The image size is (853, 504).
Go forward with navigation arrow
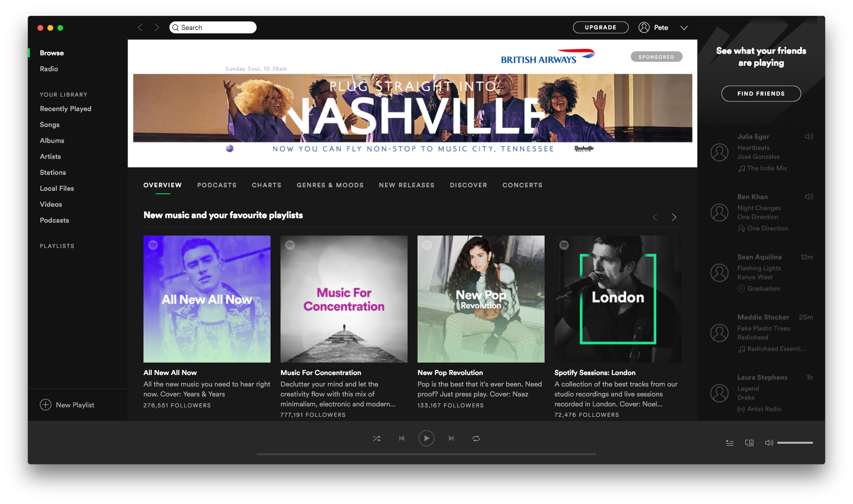click(157, 27)
